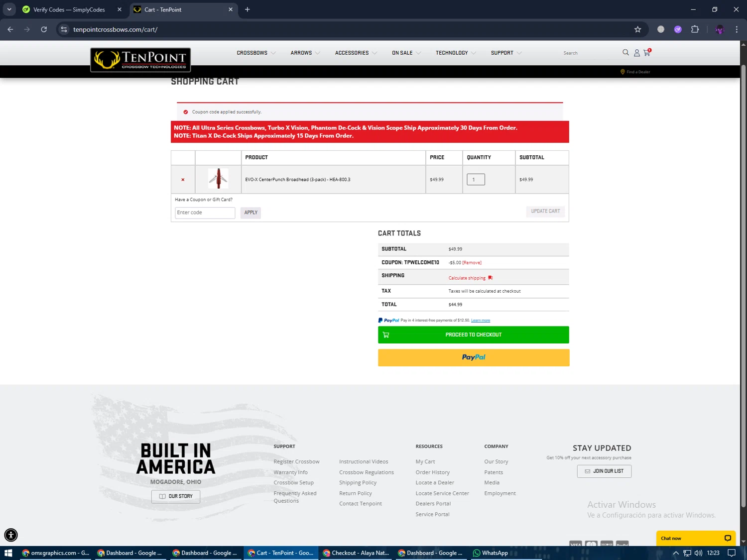This screenshot has width=747, height=560.
Task: Close the Verify Codes tab
Action: (x=120, y=9)
